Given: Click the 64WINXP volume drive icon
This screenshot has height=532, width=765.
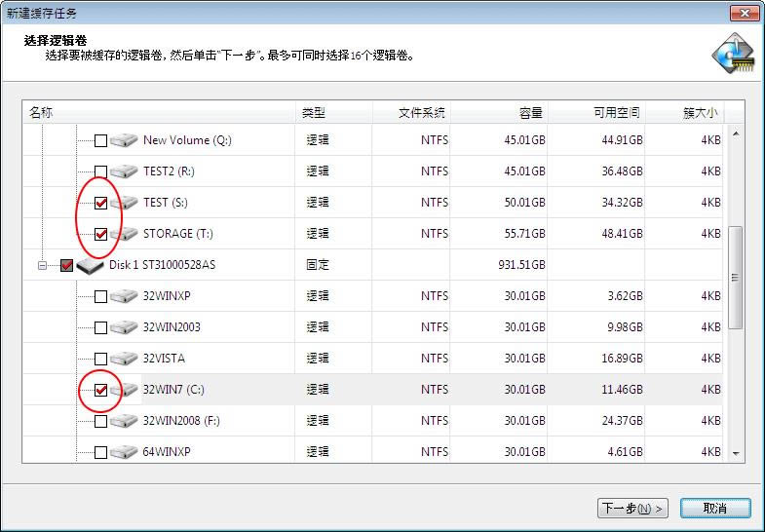Looking at the screenshot, I should pos(124,452).
